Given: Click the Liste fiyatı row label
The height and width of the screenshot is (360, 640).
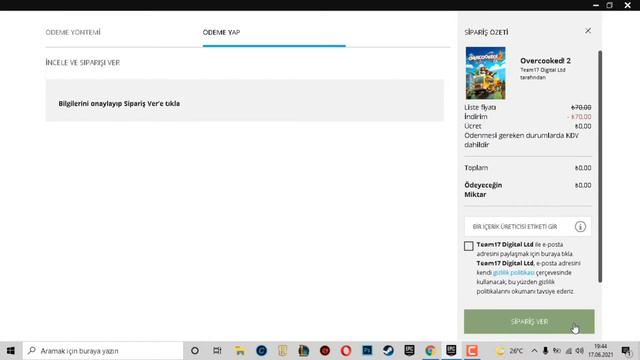Looking at the screenshot, I should click(480, 107).
